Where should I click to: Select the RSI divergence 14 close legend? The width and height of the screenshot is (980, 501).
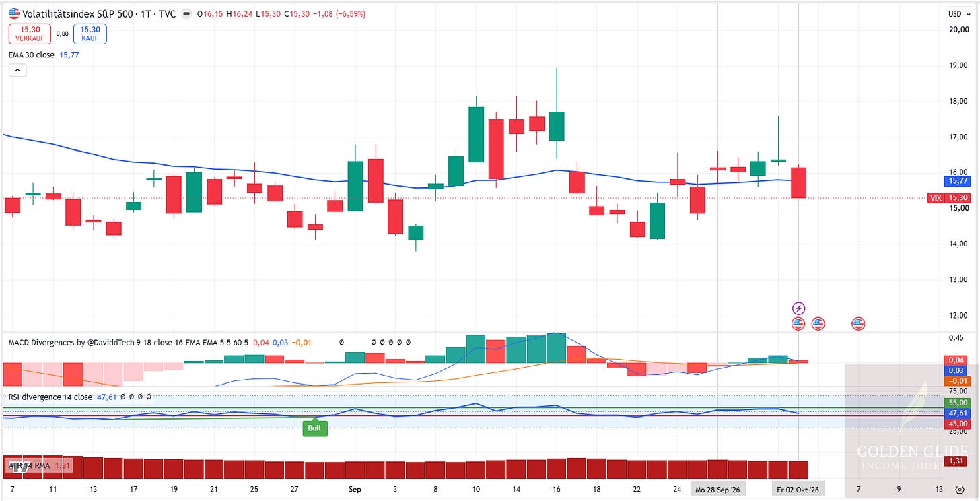tap(50, 397)
